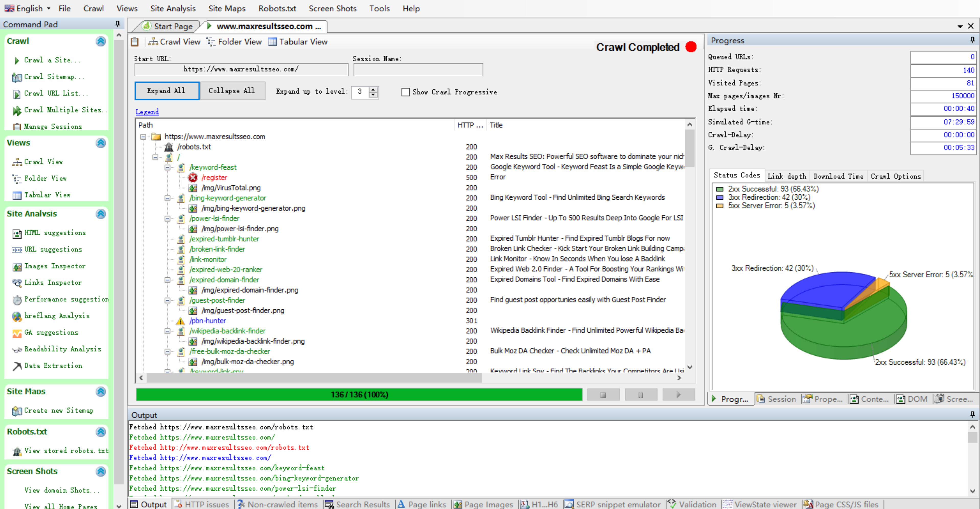Viewport: 980px width, 509px height.
Task: Collapse the Crawl section in Command Pad
Action: (x=100, y=41)
